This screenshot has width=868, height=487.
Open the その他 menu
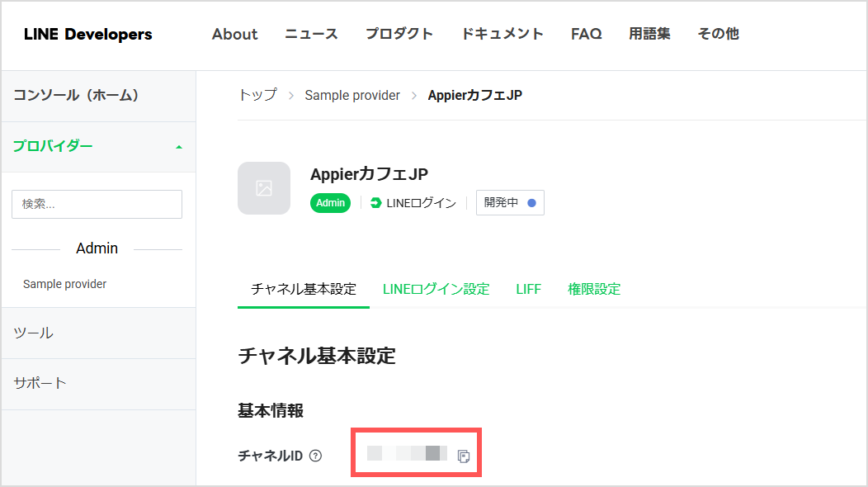[718, 34]
